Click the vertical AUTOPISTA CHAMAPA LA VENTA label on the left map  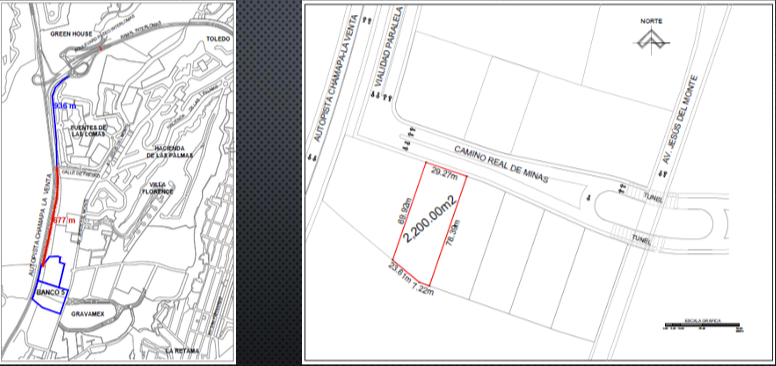(x=40, y=224)
